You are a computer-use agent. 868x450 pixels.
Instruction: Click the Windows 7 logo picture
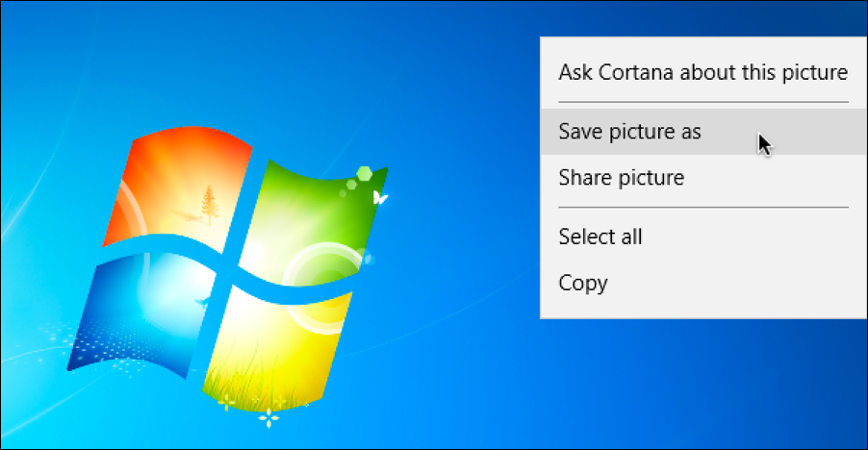(x=227, y=278)
